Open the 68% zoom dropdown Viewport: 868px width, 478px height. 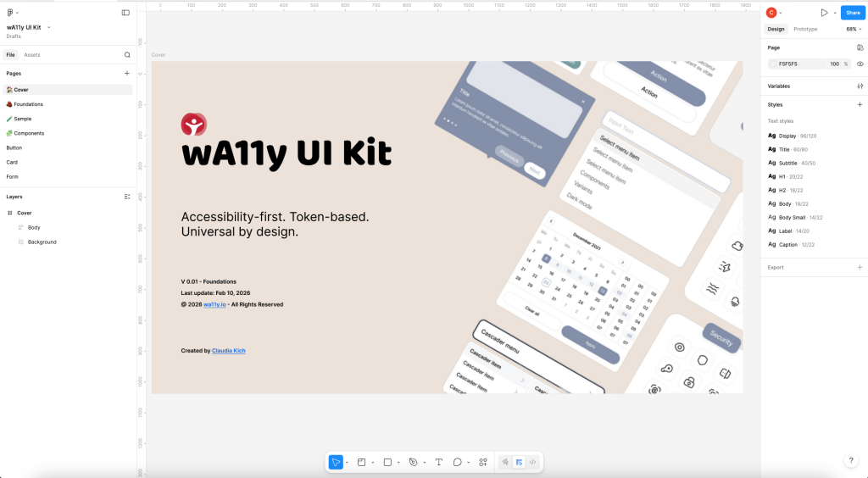coord(852,29)
